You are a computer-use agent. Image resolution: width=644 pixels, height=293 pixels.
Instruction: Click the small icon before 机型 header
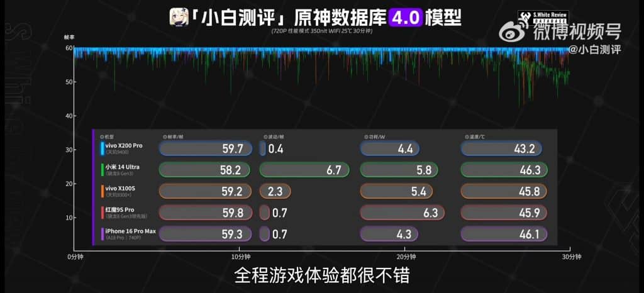[101, 136]
